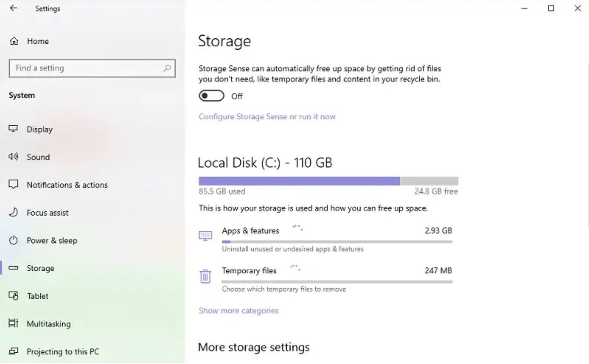Click the Temporary files trash icon
The image size is (589, 364).
point(205,276)
